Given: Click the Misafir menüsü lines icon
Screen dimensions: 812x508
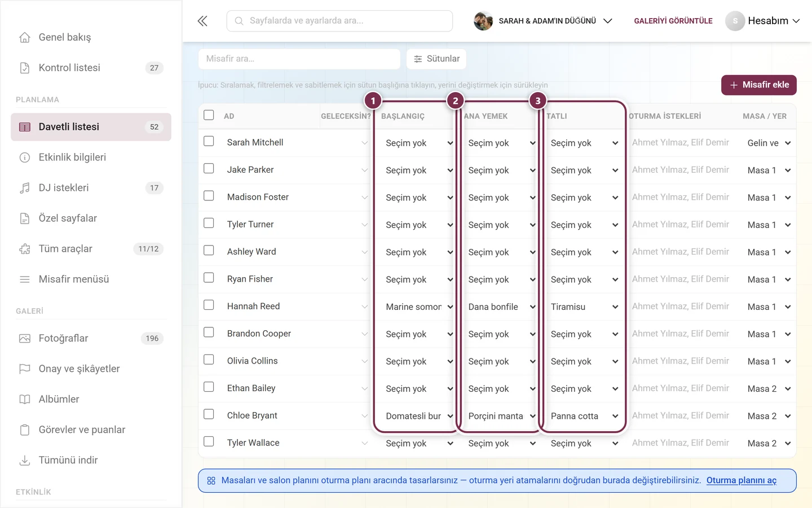Looking at the screenshot, I should pos(25,279).
